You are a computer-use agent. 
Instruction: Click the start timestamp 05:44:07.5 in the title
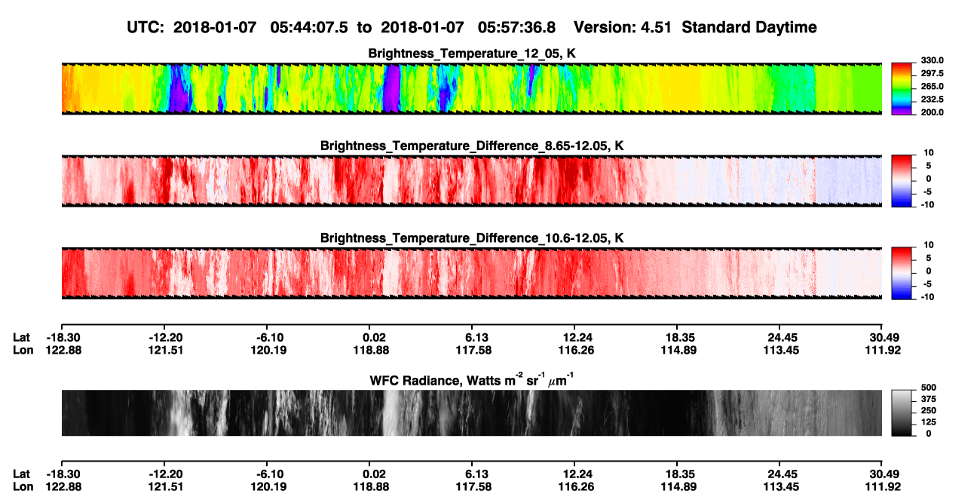pos(309,27)
